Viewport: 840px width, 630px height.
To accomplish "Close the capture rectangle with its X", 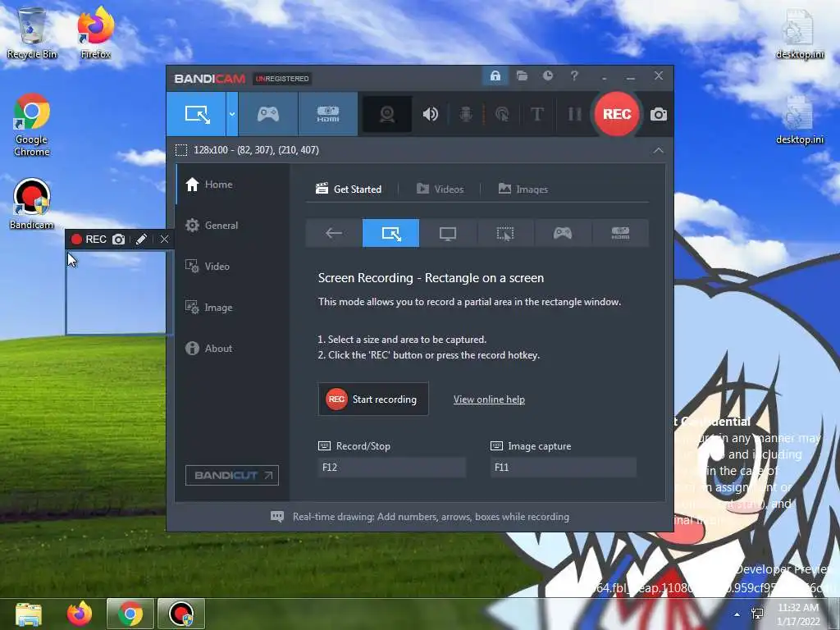I will 164,240.
